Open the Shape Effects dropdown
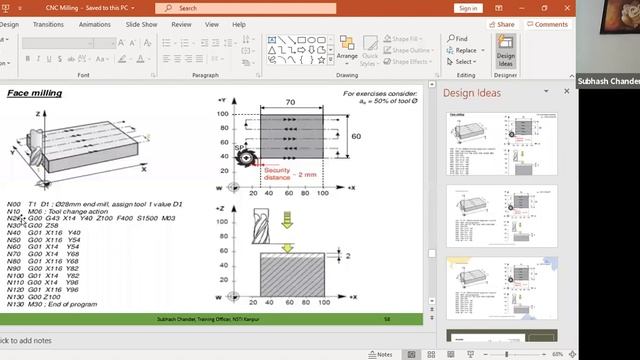The image size is (640, 360). pyautogui.click(x=407, y=62)
